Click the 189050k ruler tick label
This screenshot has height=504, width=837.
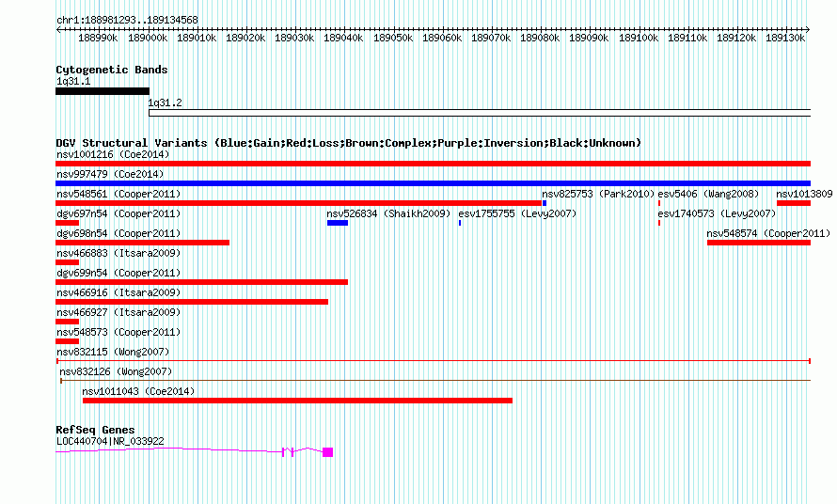click(393, 38)
